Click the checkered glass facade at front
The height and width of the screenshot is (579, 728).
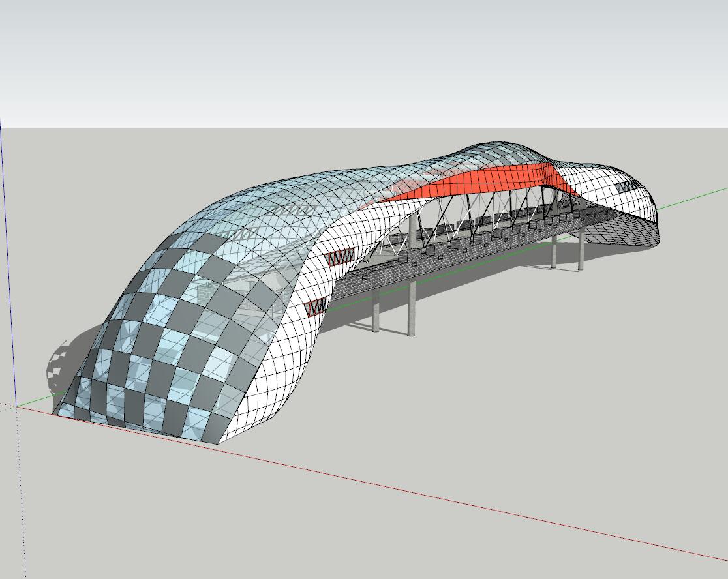click(157, 365)
